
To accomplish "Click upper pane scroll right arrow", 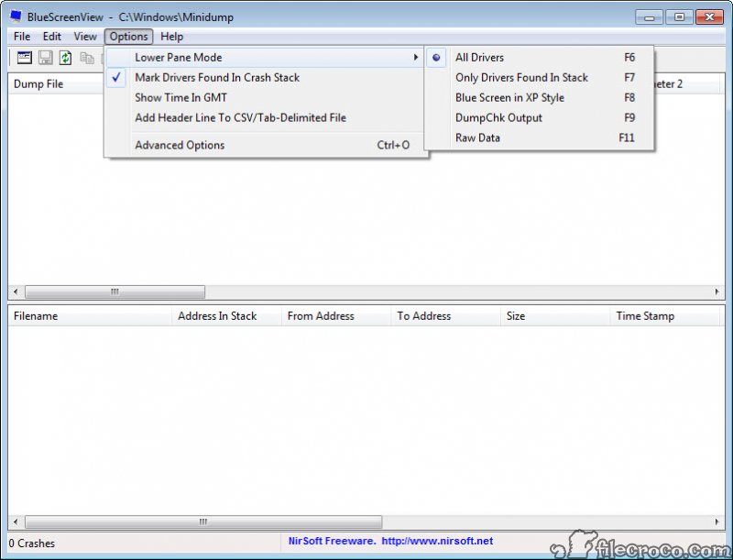I will [717, 291].
